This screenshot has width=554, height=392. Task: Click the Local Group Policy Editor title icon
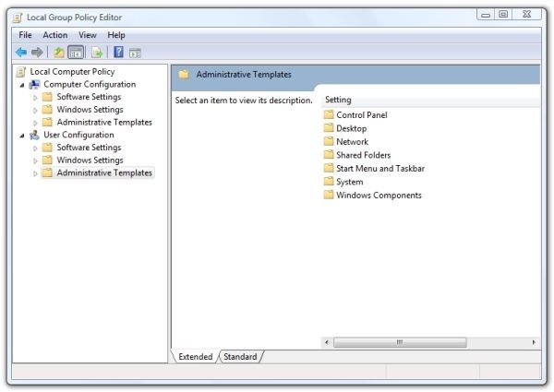tap(18, 18)
